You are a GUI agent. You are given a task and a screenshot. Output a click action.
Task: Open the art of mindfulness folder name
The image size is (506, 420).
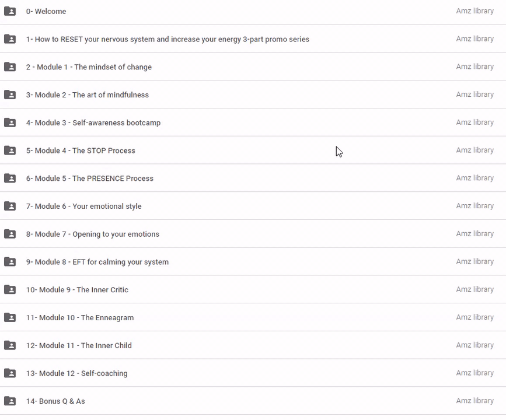pos(87,95)
